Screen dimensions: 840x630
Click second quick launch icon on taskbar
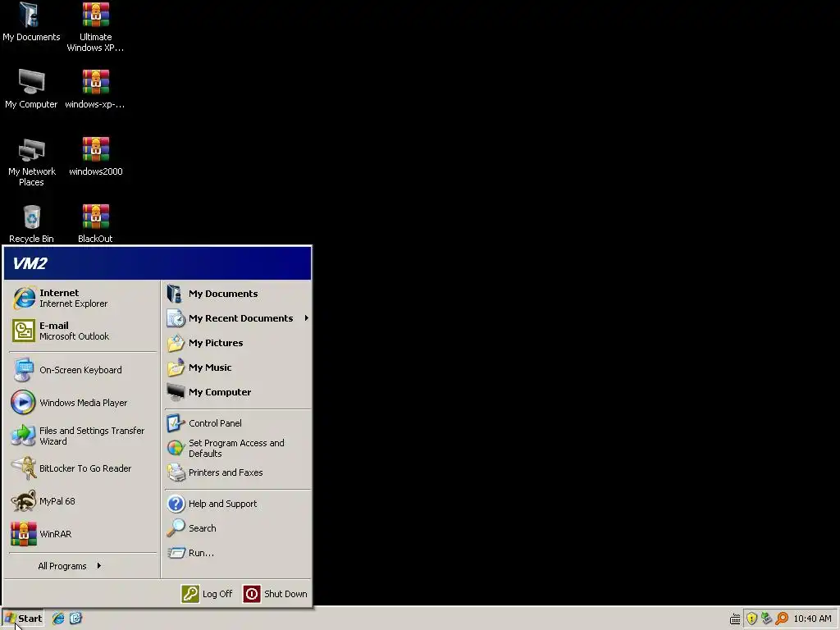(75, 619)
